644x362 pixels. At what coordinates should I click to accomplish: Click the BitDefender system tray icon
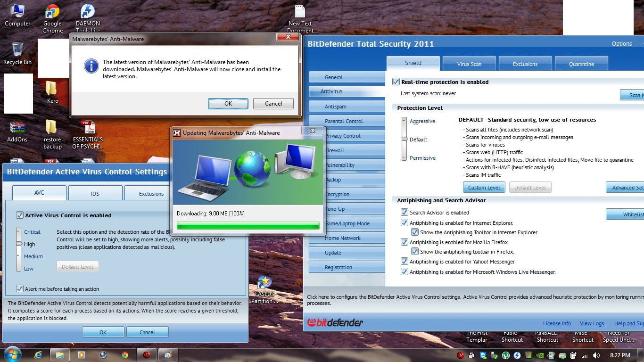coord(461,355)
